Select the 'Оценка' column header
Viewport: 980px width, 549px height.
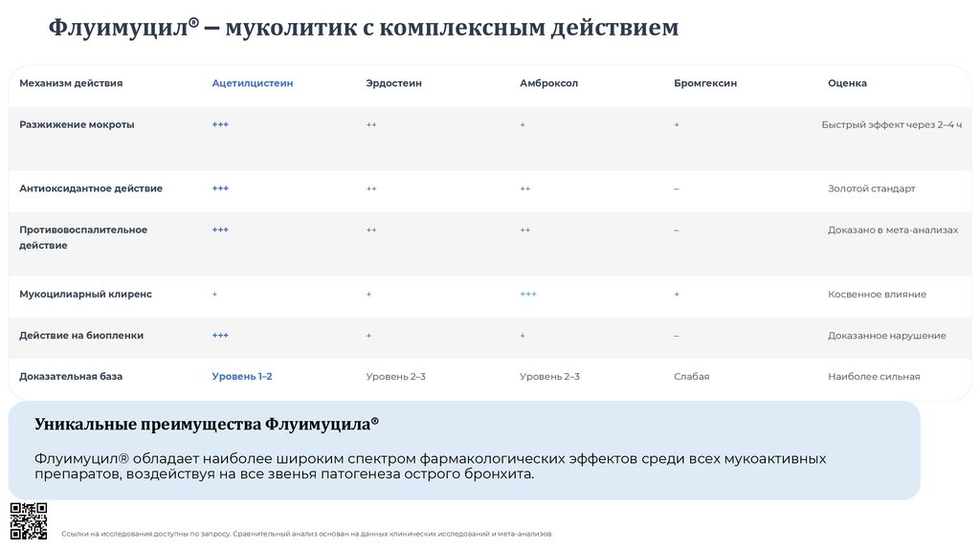click(847, 83)
